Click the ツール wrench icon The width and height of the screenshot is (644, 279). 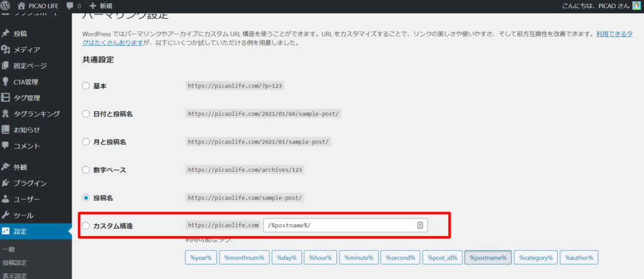(6, 215)
